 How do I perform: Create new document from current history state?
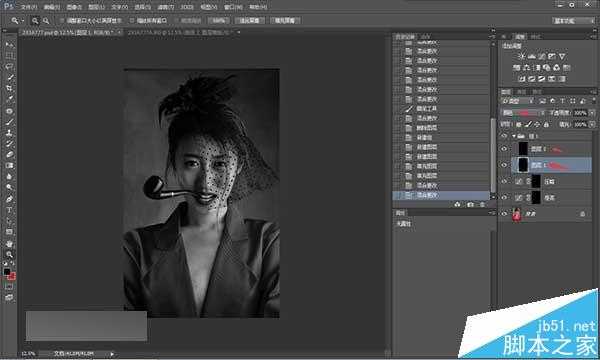458,205
